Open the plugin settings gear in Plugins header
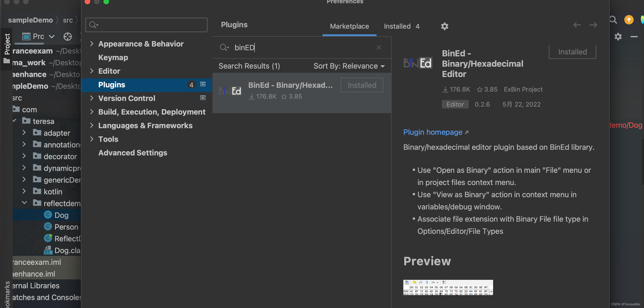Image resolution: width=644 pixels, height=308 pixels. [x=444, y=26]
